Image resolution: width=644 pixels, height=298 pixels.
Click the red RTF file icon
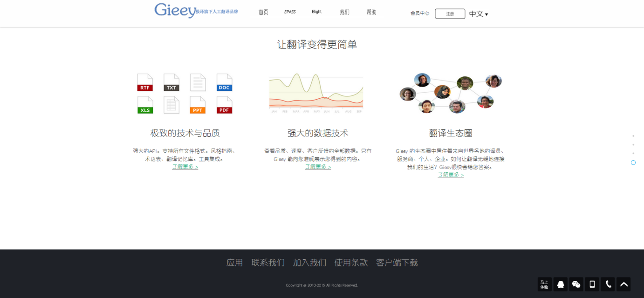pos(145,82)
